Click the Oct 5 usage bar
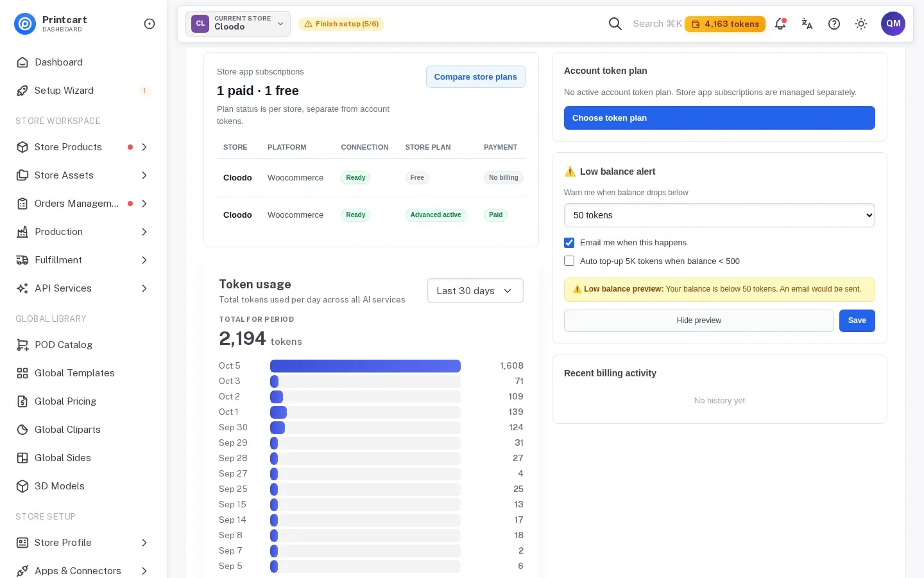The height and width of the screenshot is (578, 924). point(365,366)
